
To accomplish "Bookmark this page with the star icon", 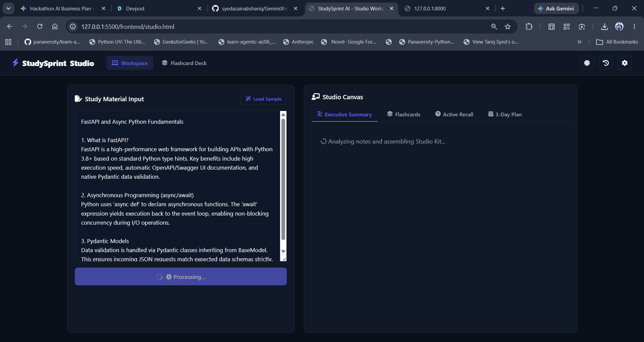I will pos(508,26).
